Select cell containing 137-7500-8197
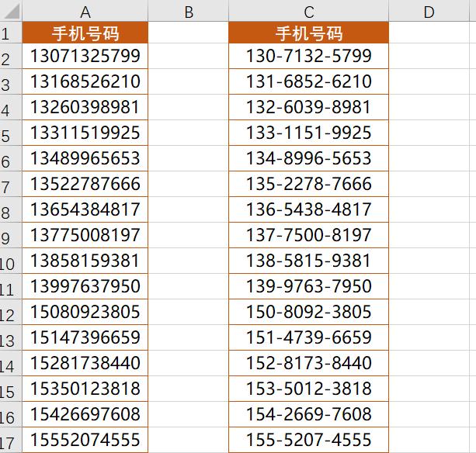Image resolution: width=476 pixels, height=453 pixels. (308, 235)
